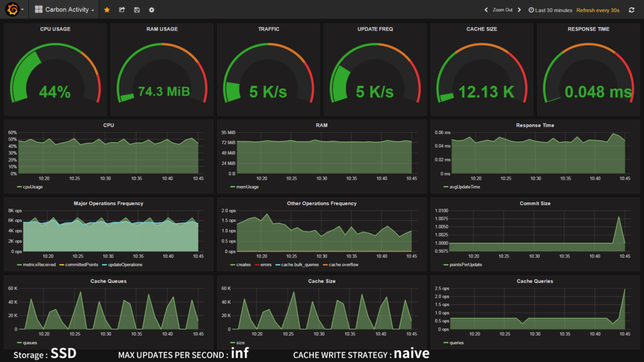Click the RAM graph panel title
644x362 pixels.
[321, 125]
